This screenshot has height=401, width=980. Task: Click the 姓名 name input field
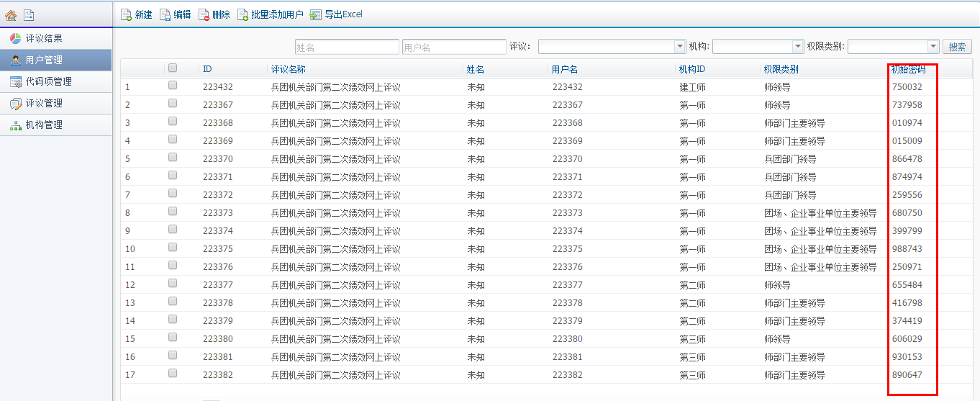(x=347, y=47)
